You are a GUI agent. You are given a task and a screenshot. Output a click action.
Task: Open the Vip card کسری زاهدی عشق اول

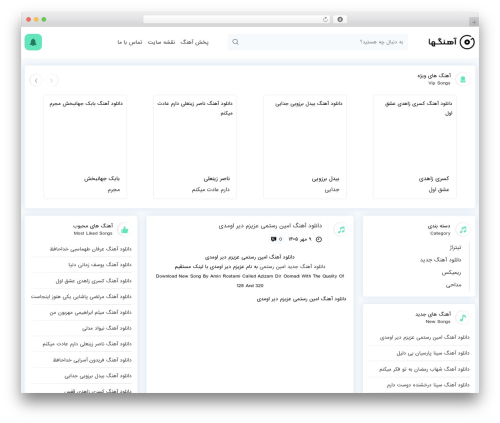click(x=415, y=147)
